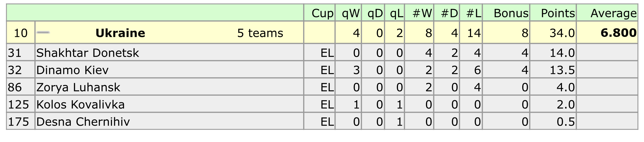This screenshot has height=142, width=644.
Task: Click the Bonus column header
Action: (x=511, y=13)
